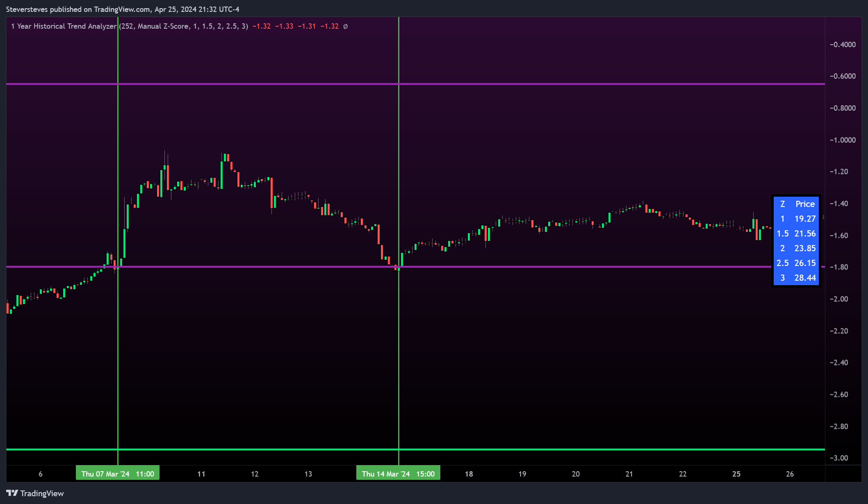Click the indicator title '1 Year Historical Trend Analyzer'

pyautogui.click(x=64, y=26)
